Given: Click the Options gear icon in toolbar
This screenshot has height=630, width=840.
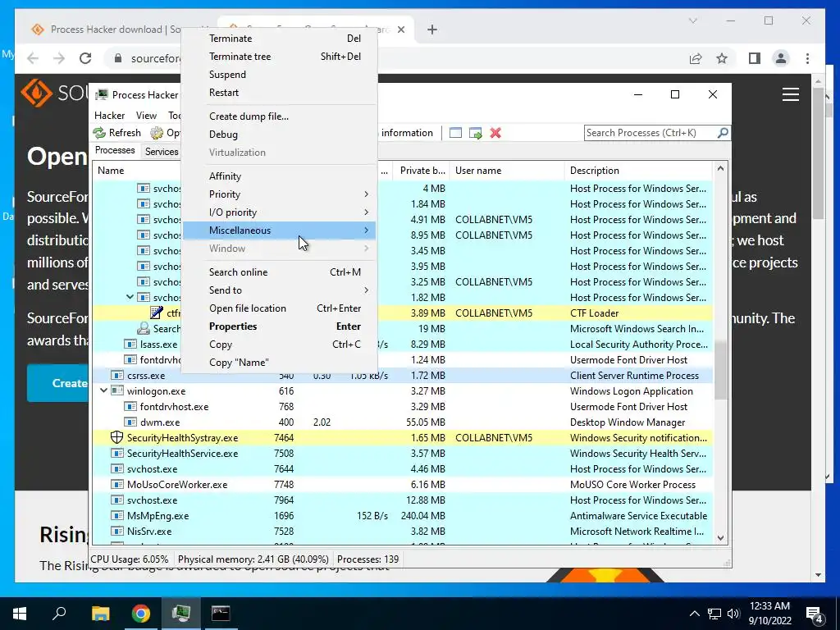Looking at the screenshot, I should [x=157, y=133].
